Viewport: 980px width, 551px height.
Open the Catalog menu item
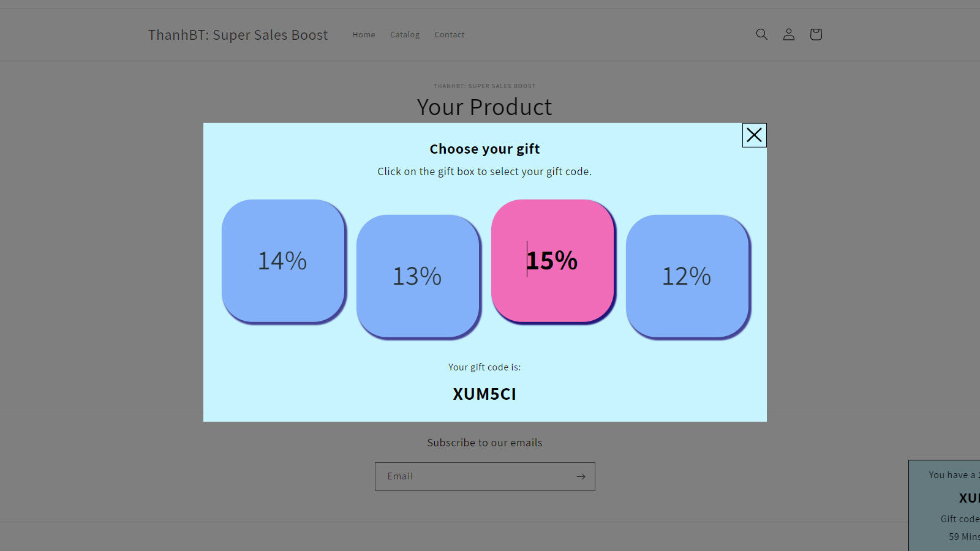tap(405, 35)
